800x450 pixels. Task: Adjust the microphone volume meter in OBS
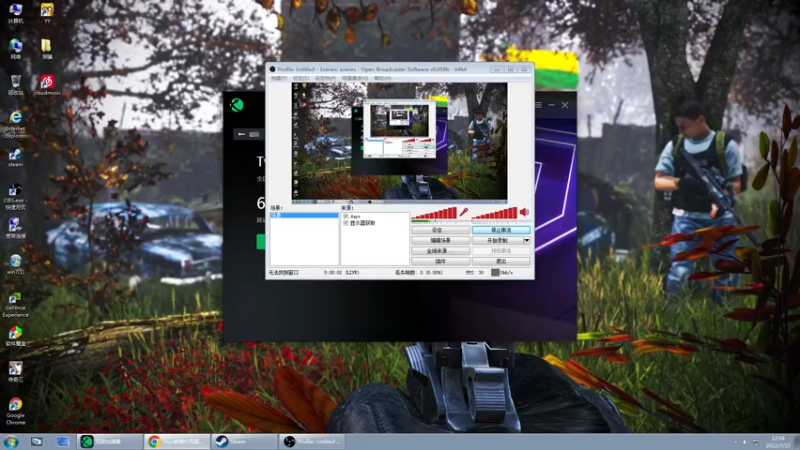[x=434, y=214]
